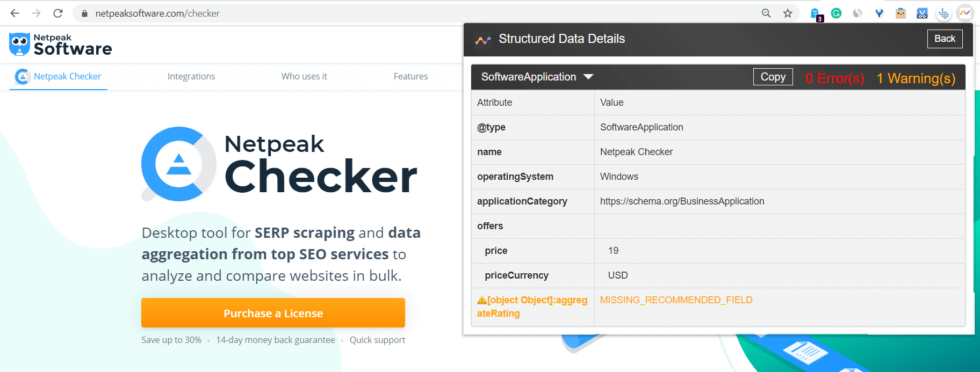This screenshot has width=980, height=372.
Task: Click the aggregateRating warning triangle icon
Action: [482, 301]
